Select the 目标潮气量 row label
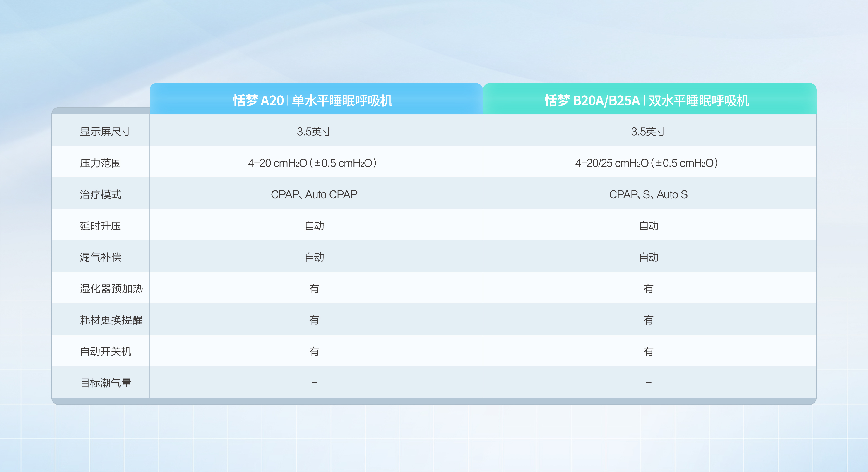 click(106, 383)
